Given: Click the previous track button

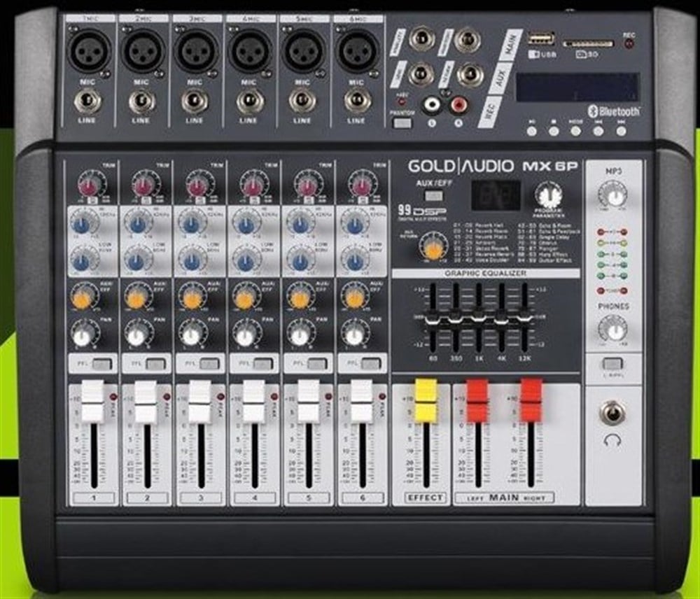Looking at the screenshot, I should 598,132.
